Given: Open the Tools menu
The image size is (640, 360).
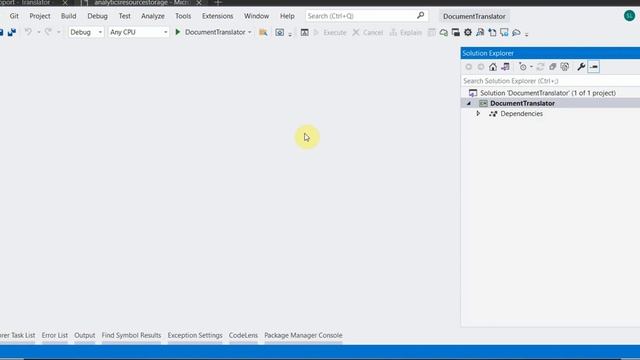Looking at the screenshot, I should [183, 16].
